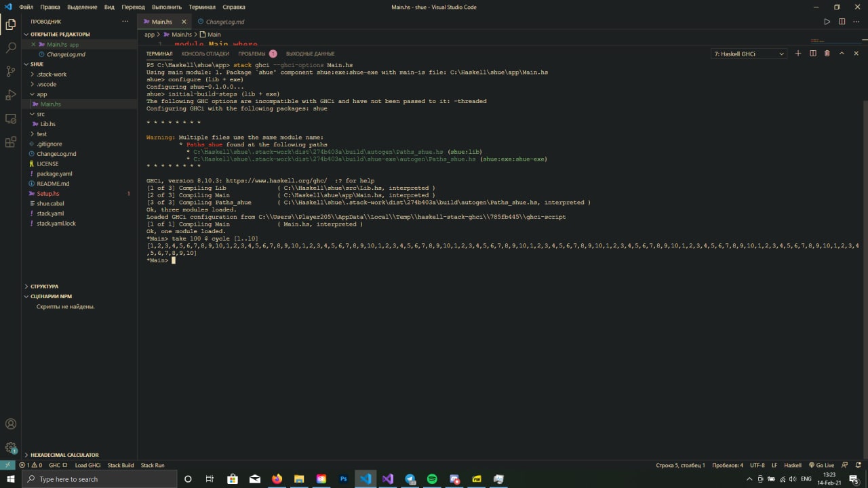Image resolution: width=868 pixels, height=488 pixels.
Task: Close the terminal panel
Action: pos(856,54)
